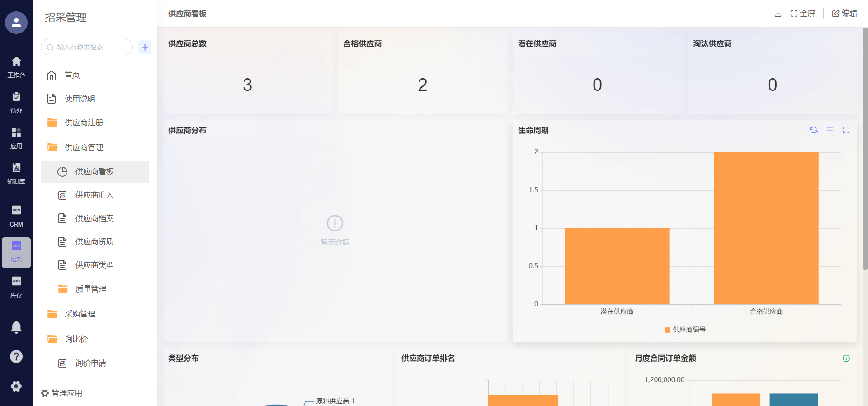Select 供应商准入 in the sidebar
Viewport: 868px width, 406px height.
pos(94,195)
